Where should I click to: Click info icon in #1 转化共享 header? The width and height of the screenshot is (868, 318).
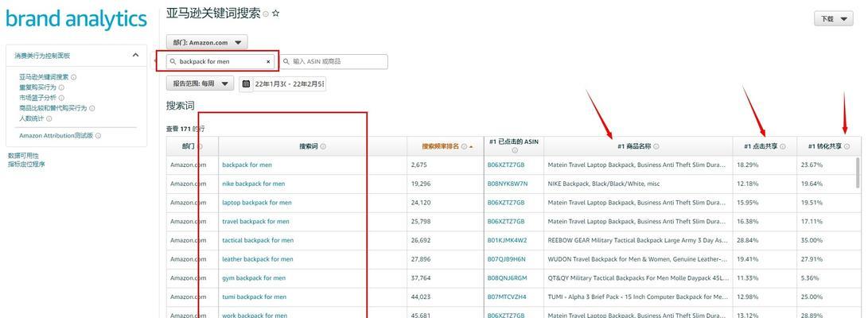pyautogui.click(x=847, y=146)
